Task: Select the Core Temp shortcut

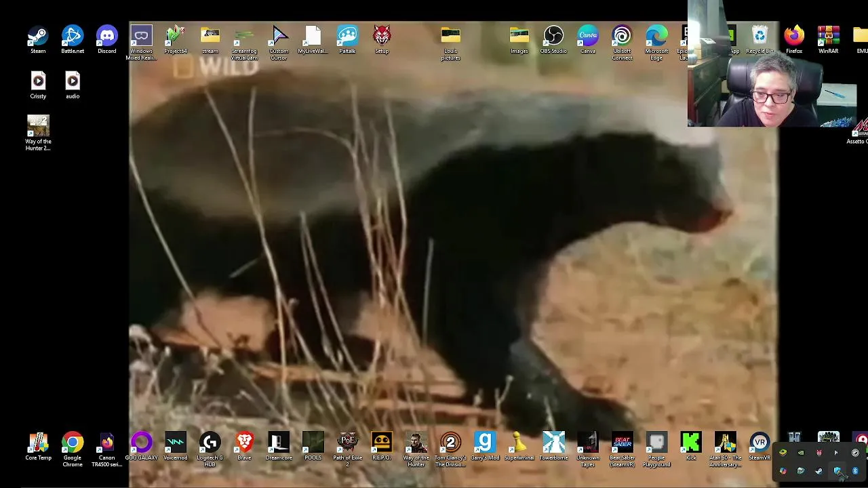Action: [x=38, y=446]
